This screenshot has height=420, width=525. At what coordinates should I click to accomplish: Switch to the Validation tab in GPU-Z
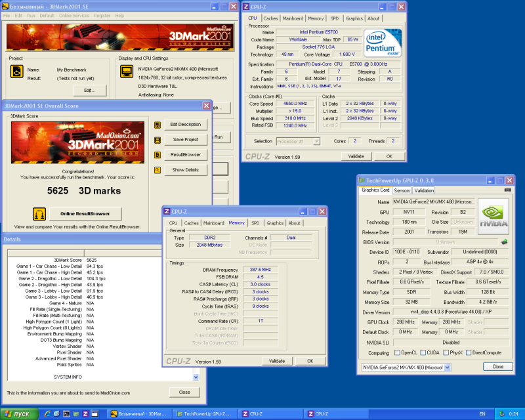[x=424, y=190]
